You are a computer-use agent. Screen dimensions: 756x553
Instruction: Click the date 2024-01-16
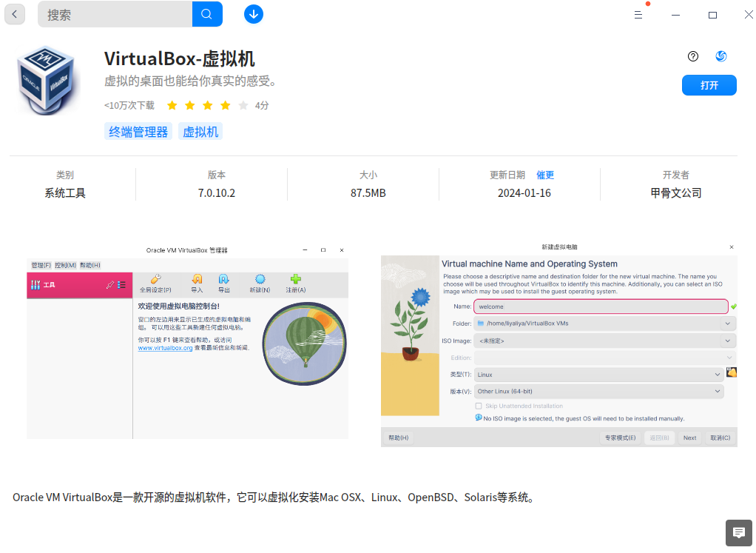(524, 193)
